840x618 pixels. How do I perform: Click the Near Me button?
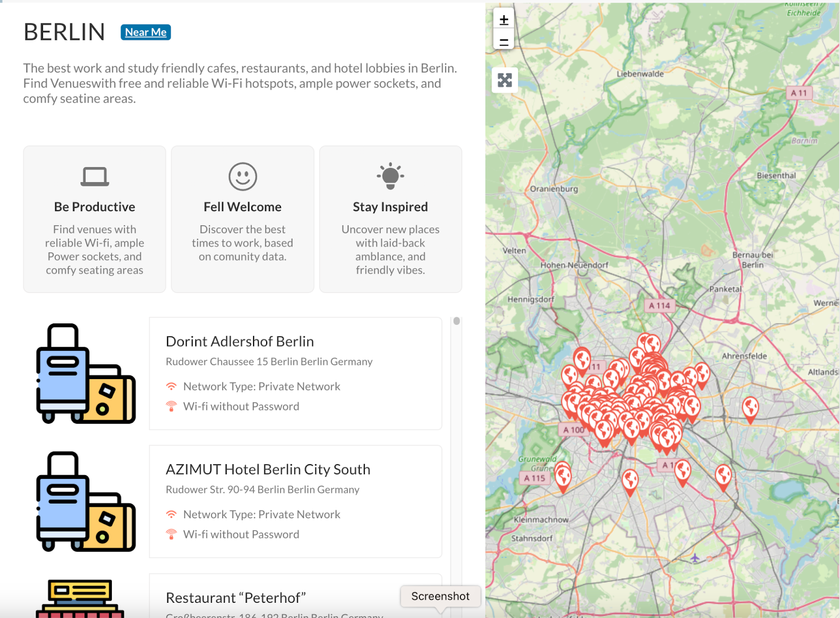(145, 32)
